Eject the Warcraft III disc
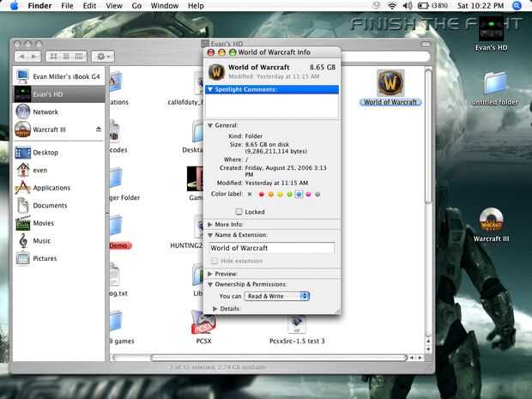 (99, 130)
